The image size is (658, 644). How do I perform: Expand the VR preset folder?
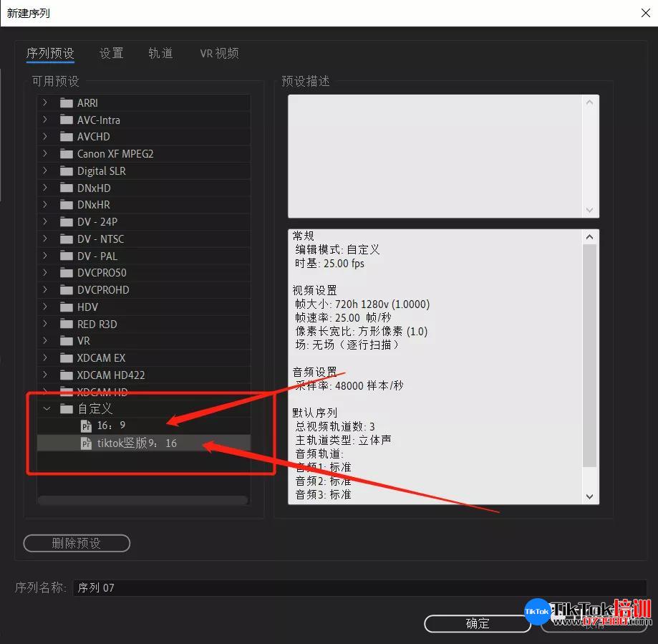point(45,340)
